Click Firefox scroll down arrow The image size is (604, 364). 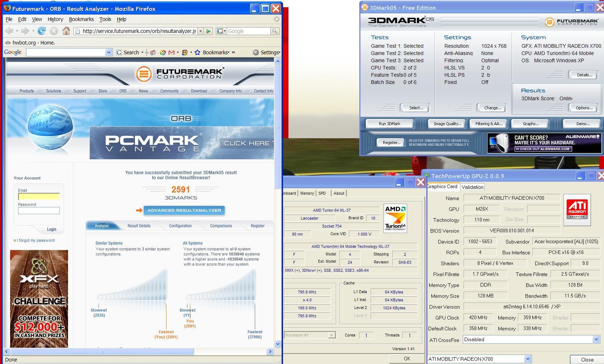pos(278,344)
